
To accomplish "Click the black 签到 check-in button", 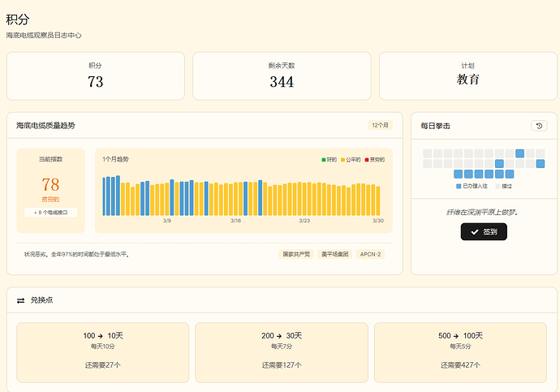I will click(x=484, y=231).
